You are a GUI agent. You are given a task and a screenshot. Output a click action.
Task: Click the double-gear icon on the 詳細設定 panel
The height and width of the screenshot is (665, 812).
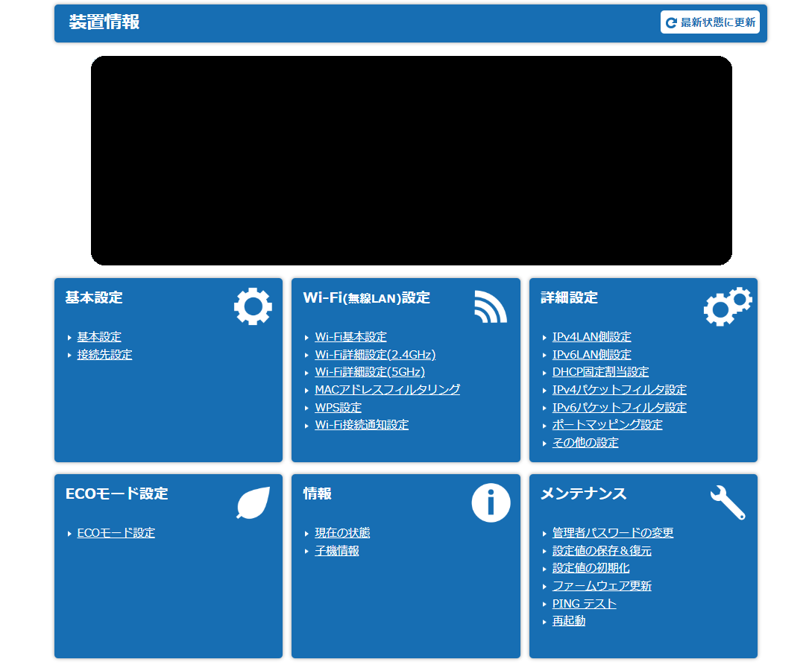coord(728,306)
